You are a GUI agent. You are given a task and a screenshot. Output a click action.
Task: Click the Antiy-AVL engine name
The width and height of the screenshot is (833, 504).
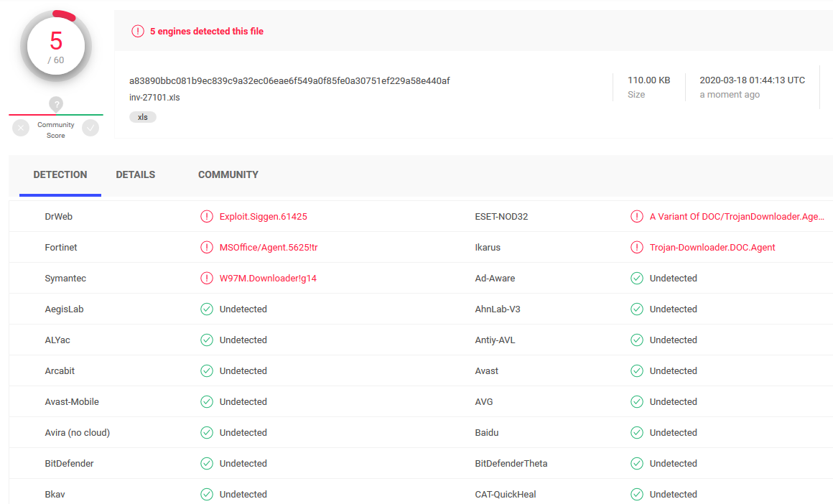[495, 340]
